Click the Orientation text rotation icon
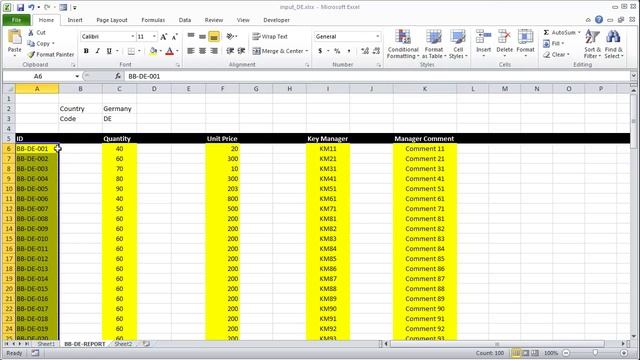 click(x=230, y=36)
